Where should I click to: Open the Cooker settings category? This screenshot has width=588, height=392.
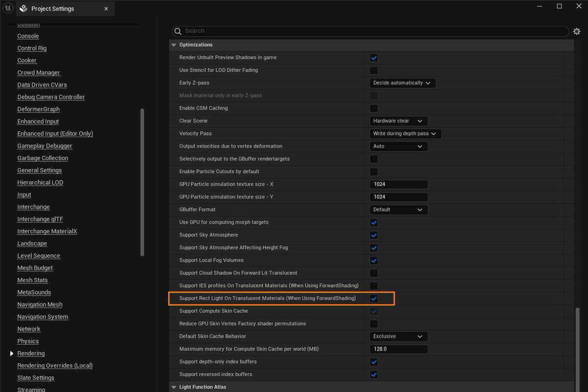pyautogui.click(x=27, y=61)
